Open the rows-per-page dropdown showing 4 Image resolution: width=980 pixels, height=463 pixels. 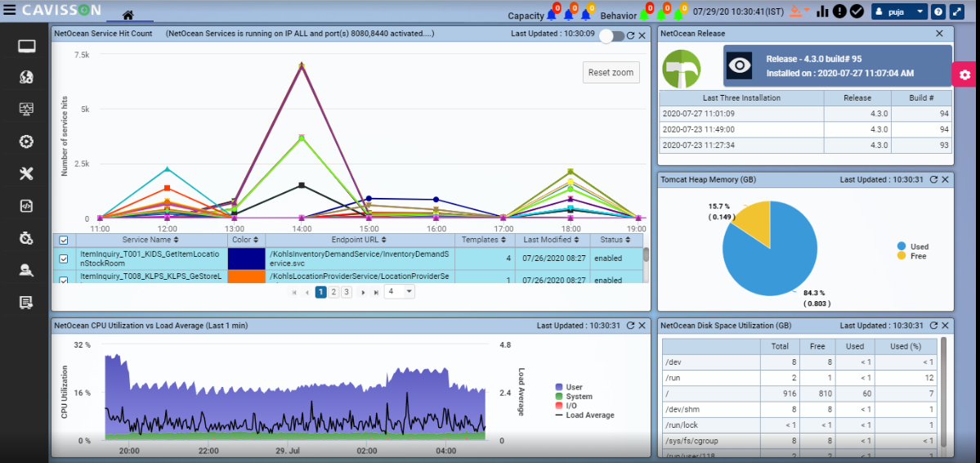400,291
